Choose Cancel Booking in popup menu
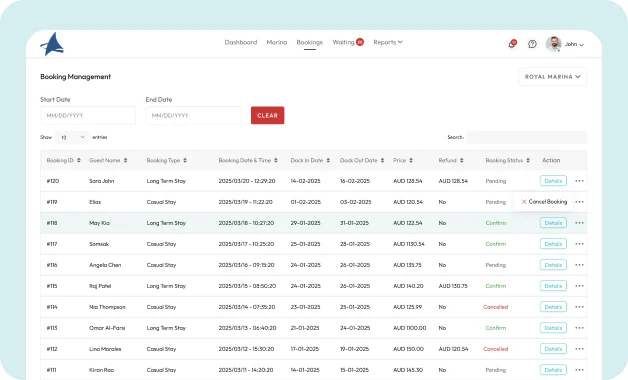Viewport: 628px width, 380px height. (544, 202)
